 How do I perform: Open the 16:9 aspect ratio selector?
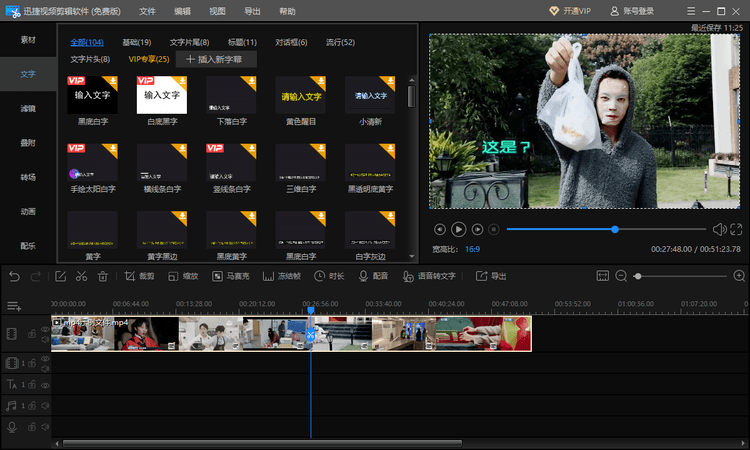(x=472, y=249)
